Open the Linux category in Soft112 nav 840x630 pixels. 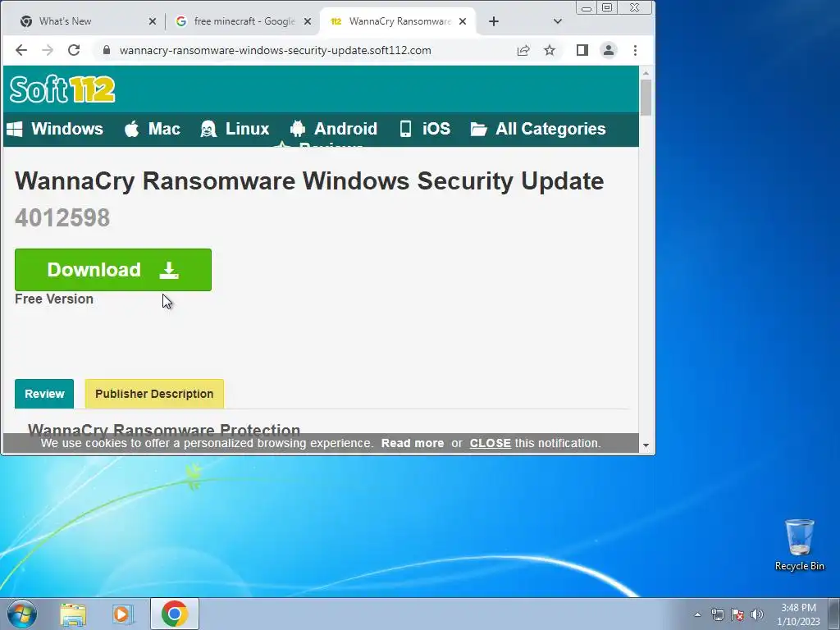point(235,129)
